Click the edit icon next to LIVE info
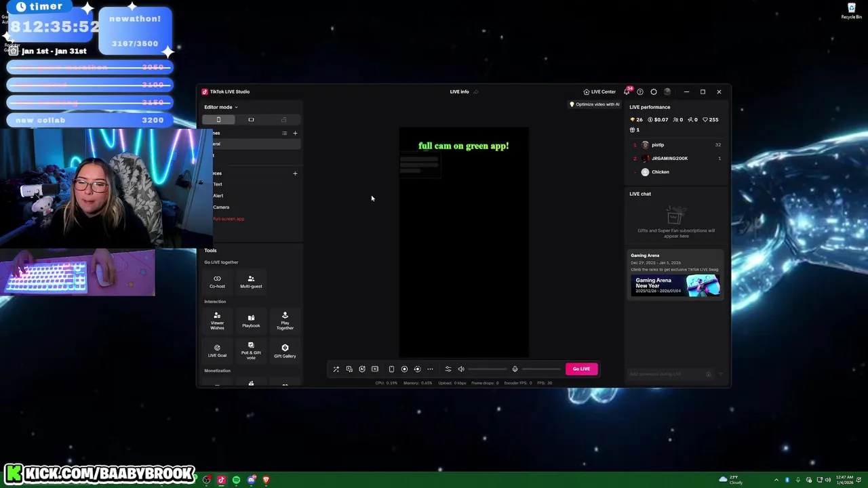Screen dimensions: 868x488 tap(475, 92)
